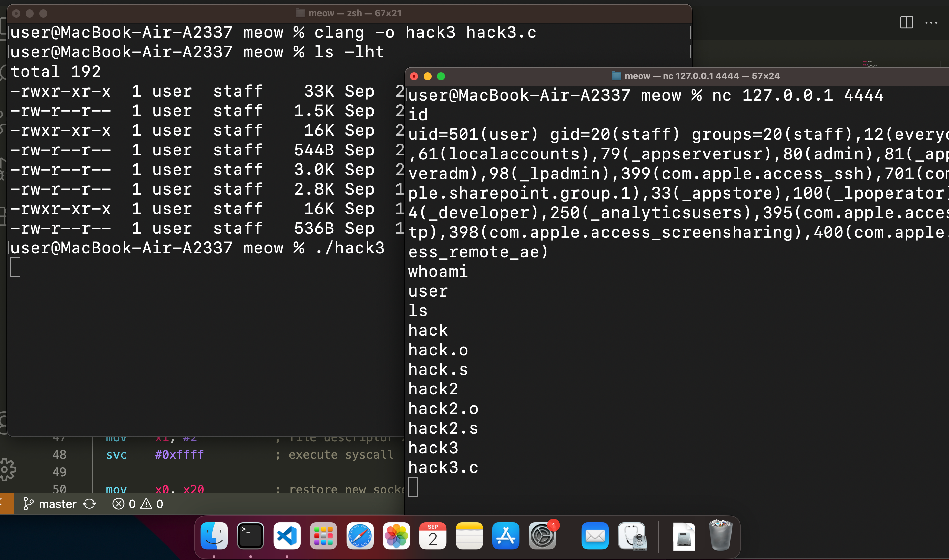Click the cursor block in nc window
Image resolution: width=949 pixels, height=560 pixels.
(413, 487)
